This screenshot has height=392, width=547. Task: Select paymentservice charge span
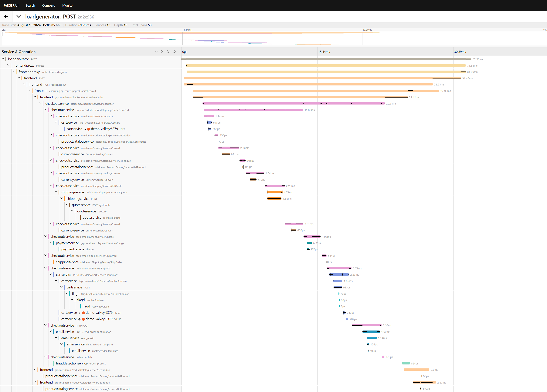click(77, 249)
